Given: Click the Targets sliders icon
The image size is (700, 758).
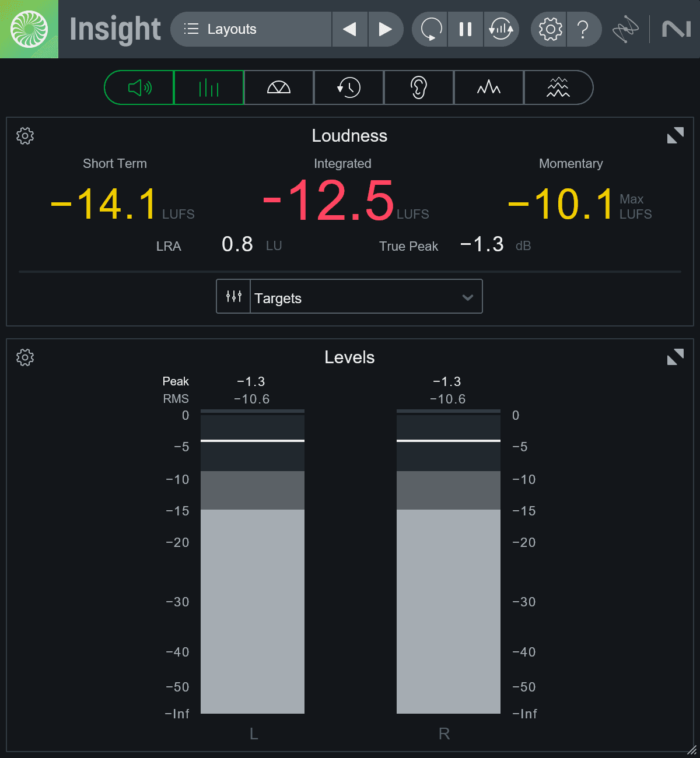Looking at the screenshot, I should pos(233,296).
